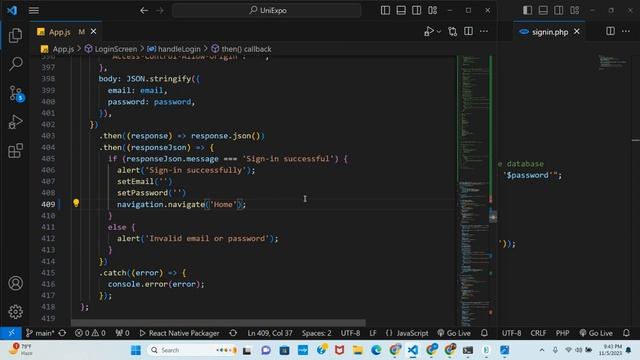This screenshot has width=640, height=360.
Task: Toggle bottom panel in App.js window
Action: coord(401,10)
